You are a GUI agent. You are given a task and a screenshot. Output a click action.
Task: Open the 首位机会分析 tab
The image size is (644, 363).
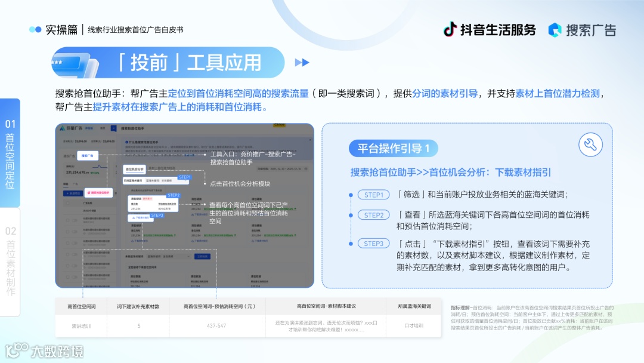point(134,169)
